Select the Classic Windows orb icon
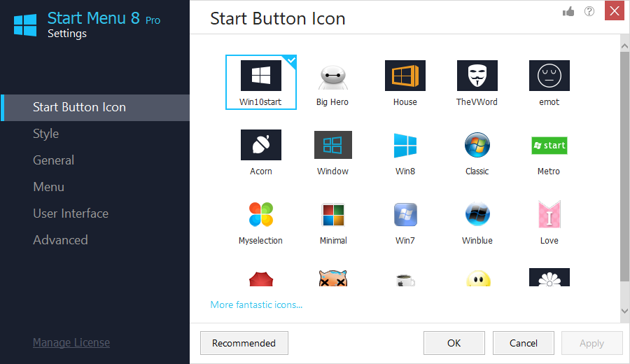The width and height of the screenshot is (630, 364). [x=477, y=146]
